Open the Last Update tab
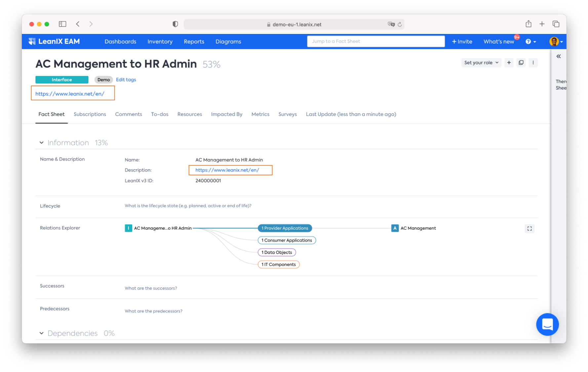Viewport: 588px width, 372px height. 351,114
